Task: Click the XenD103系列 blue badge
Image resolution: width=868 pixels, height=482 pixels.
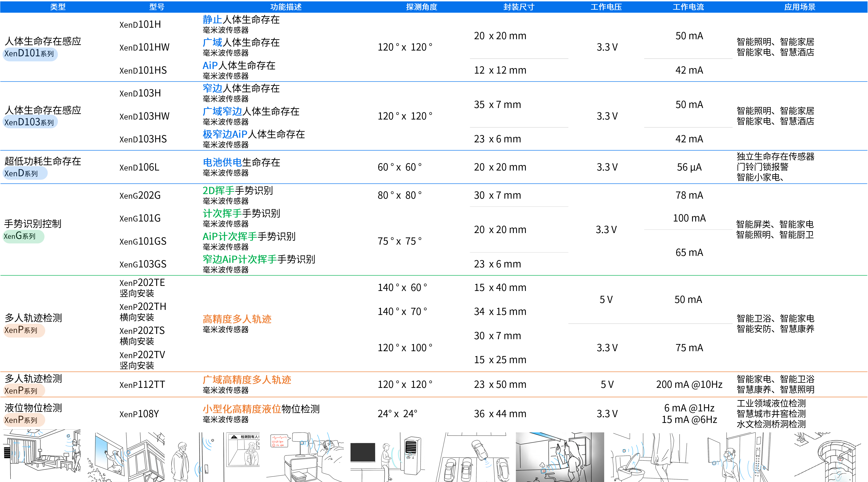Action: click(x=30, y=122)
